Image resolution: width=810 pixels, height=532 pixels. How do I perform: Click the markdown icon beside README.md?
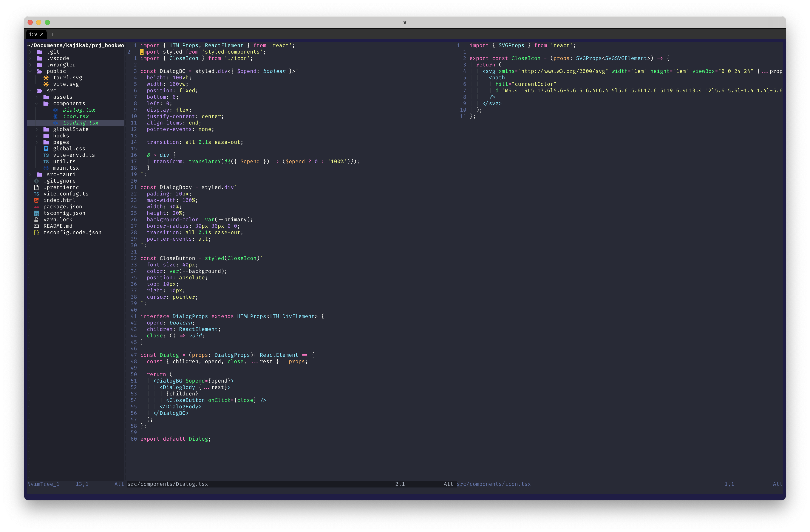(36, 226)
